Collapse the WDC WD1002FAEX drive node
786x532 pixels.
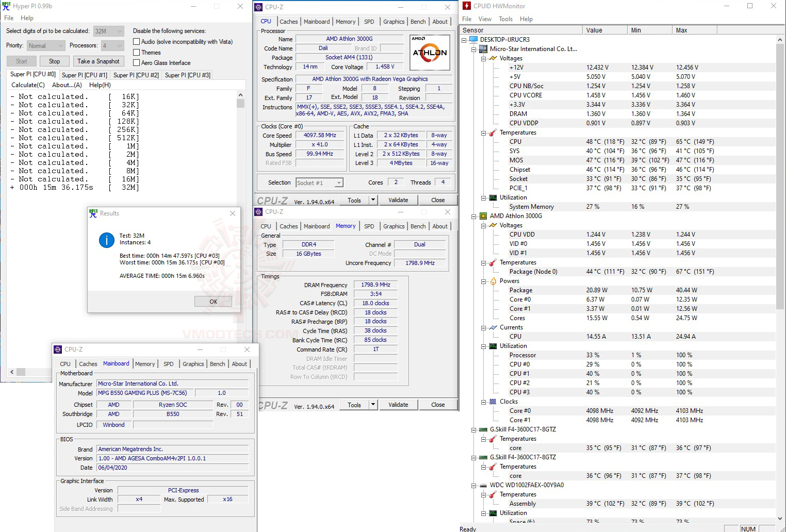[474, 485]
